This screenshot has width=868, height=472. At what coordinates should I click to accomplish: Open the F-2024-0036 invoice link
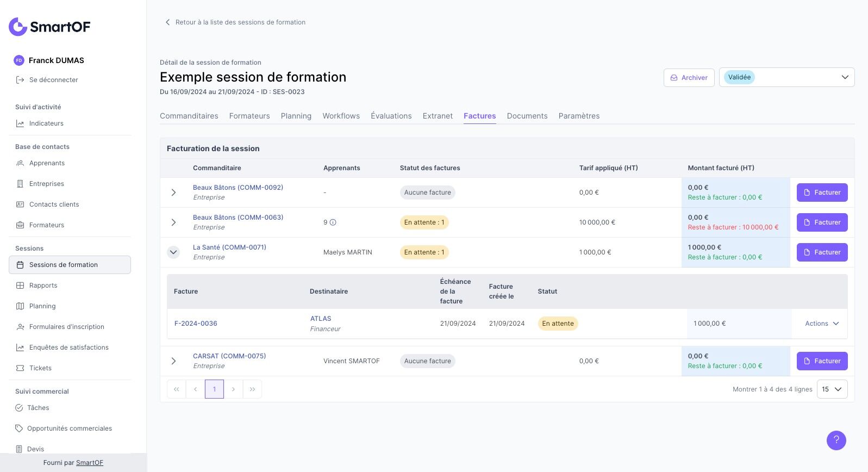pyautogui.click(x=196, y=324)
